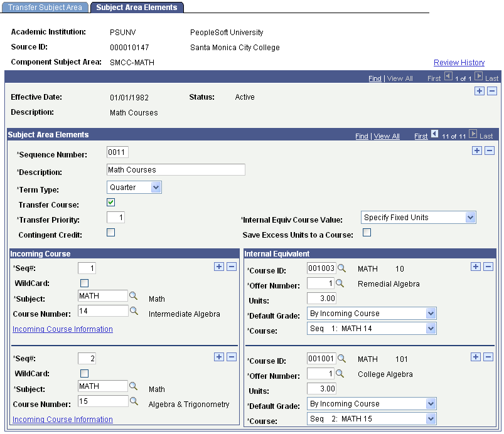Select the Subject Area Elements tab
The width and height of the screenshot is (504, 434).
137,8
